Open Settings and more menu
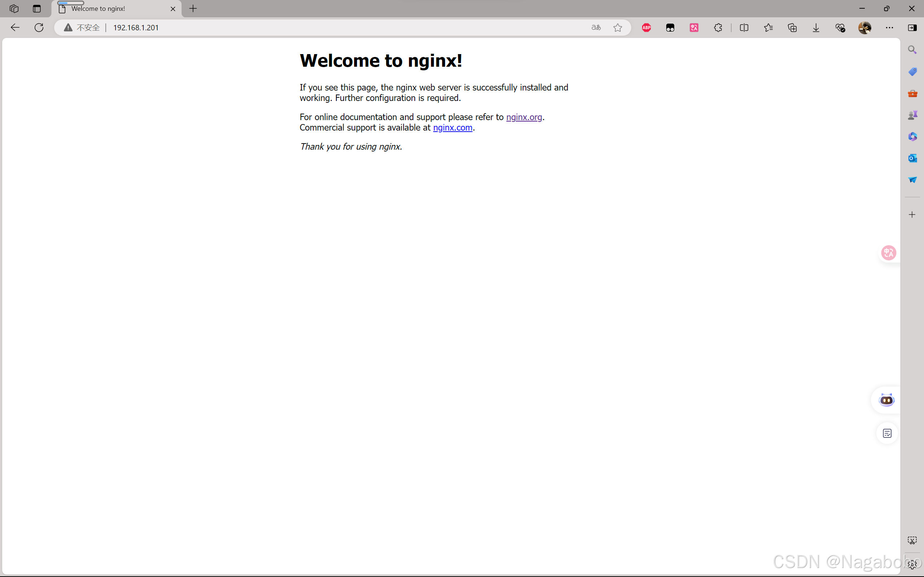Viewport: 924px width, 577px height. click(890, 27)
